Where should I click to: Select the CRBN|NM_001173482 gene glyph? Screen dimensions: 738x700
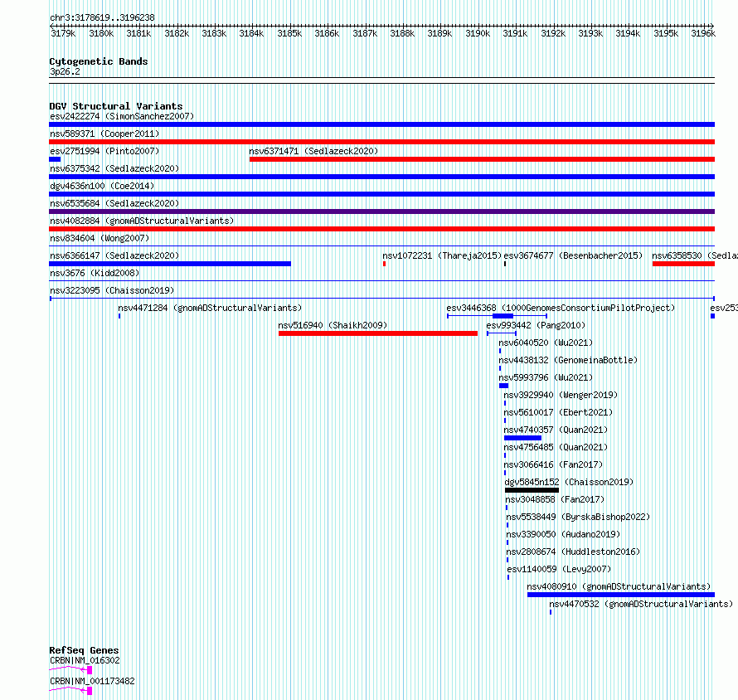(x=70, y=691)
